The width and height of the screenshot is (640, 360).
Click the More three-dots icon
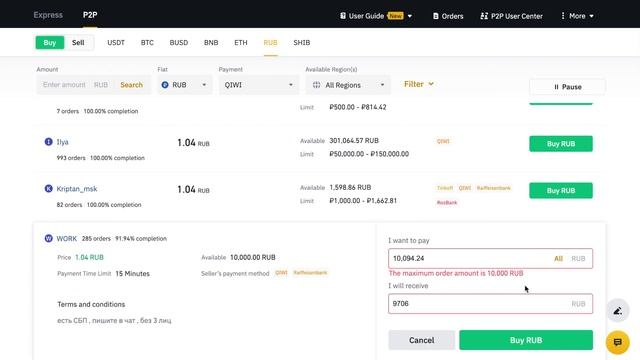[563, 16]
